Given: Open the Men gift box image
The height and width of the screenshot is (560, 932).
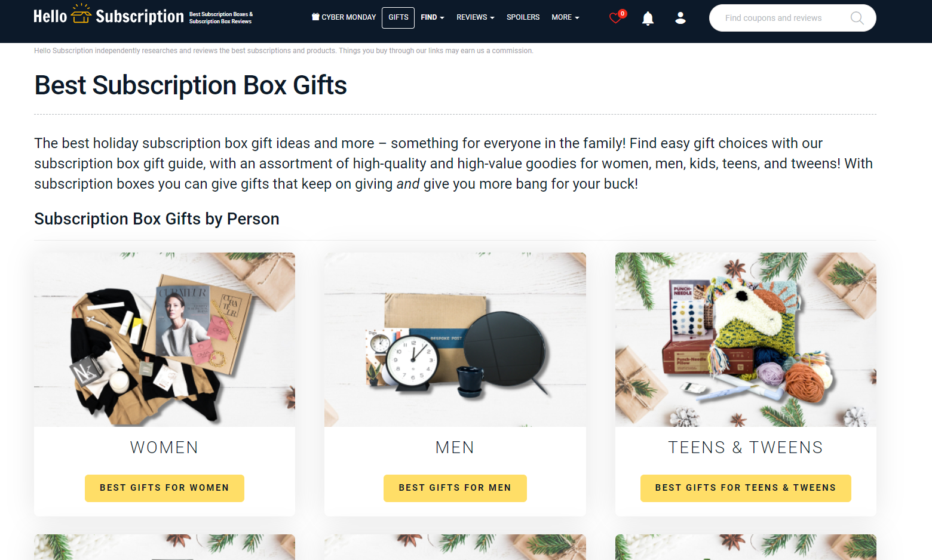Looking at the screenshot, I should coord(455,340).
